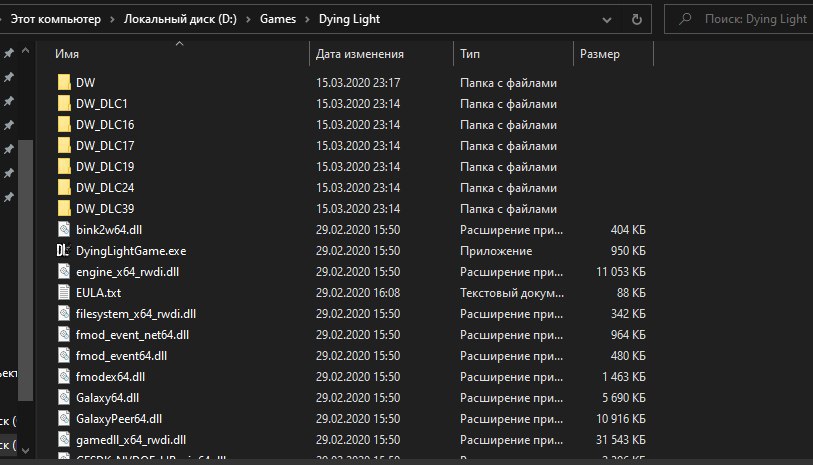Click the search magnifier icon
813x465 pixels.
(685, 19)
